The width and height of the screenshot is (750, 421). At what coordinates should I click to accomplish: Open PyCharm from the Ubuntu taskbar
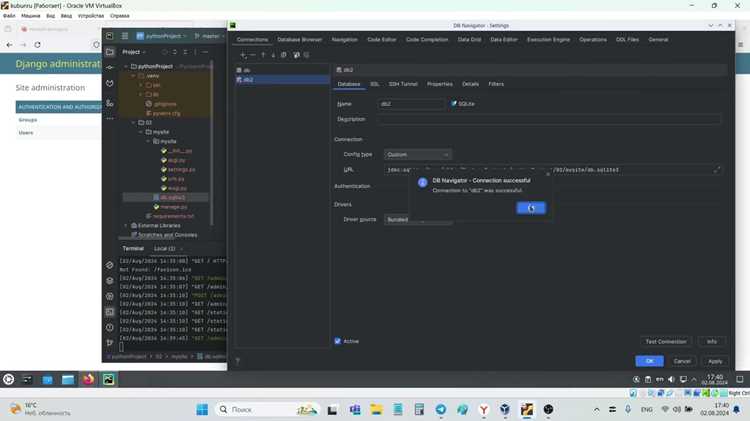109,379
